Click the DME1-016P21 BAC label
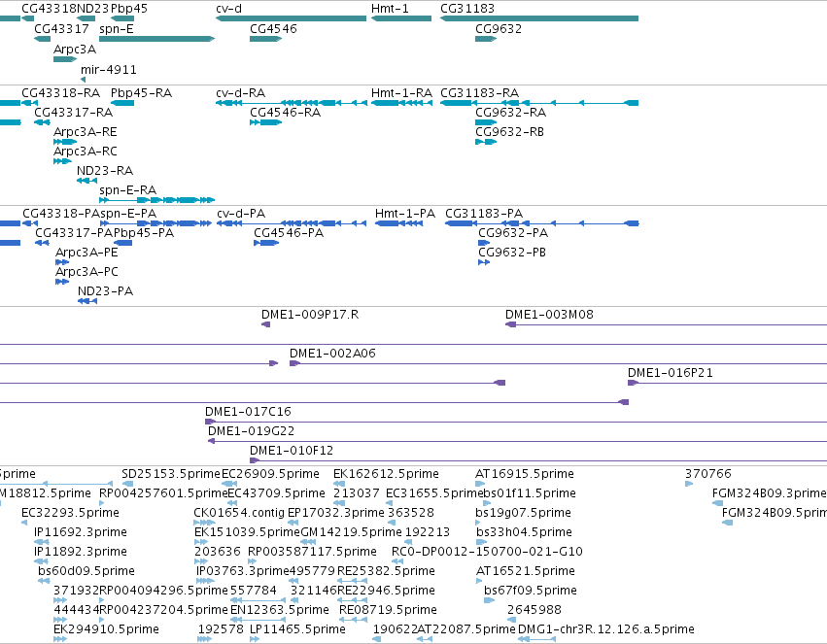 (x=671, y=373)
